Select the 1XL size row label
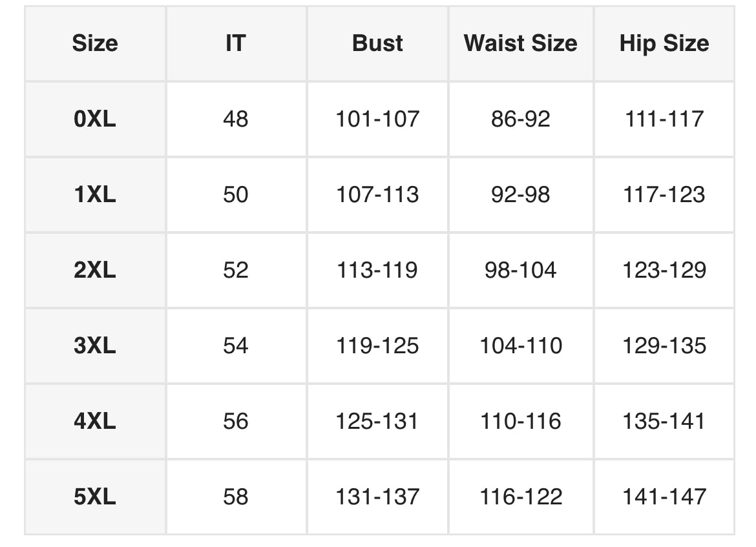The width and height of the screenshot is (756, 547). tap(95, 194)
